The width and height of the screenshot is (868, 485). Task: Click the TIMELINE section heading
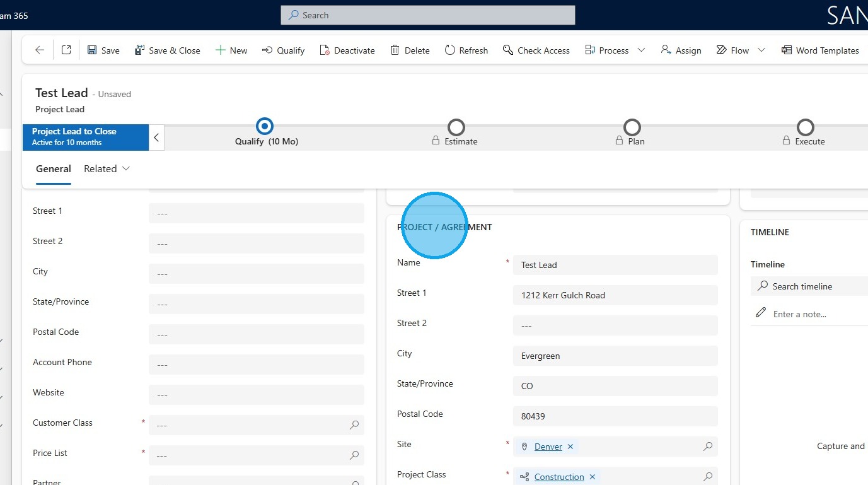[x=770, y=232]
